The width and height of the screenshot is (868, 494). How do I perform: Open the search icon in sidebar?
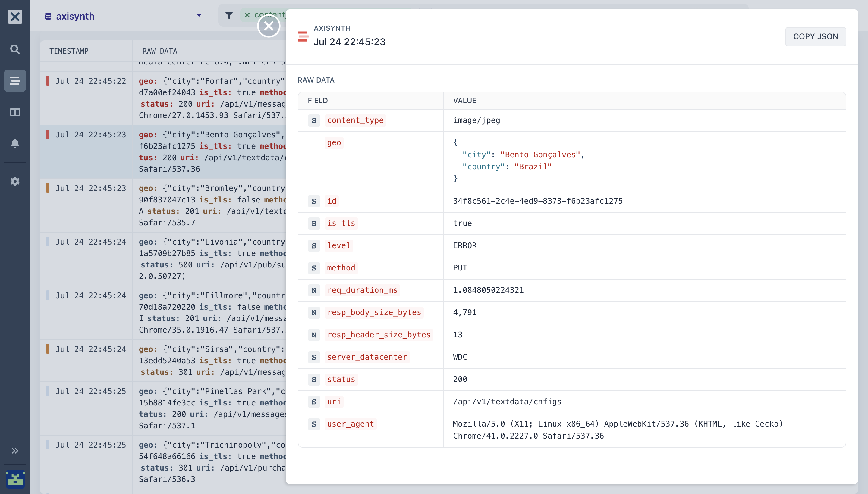(15, 49)
